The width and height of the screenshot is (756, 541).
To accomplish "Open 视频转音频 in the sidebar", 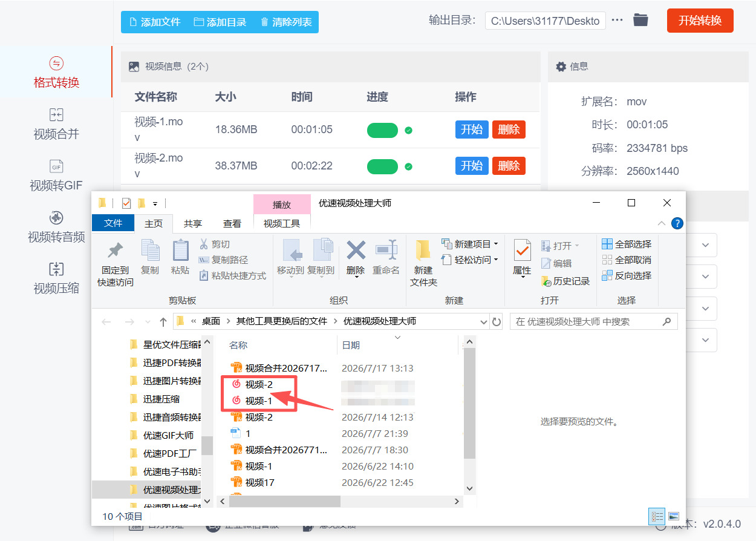I will 56,227.
